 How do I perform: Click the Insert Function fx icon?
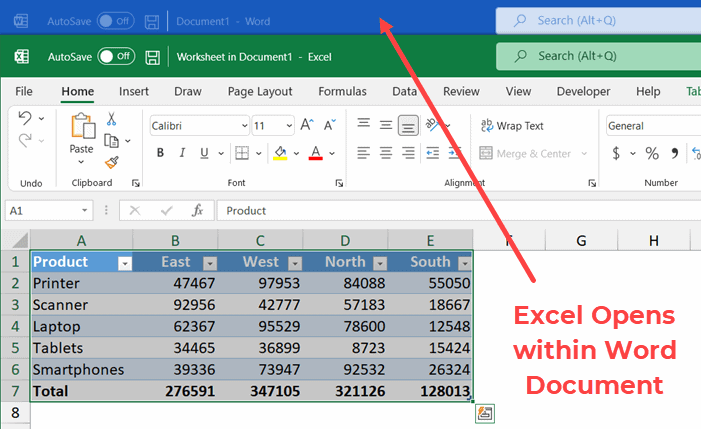click(x=198, y=211)
